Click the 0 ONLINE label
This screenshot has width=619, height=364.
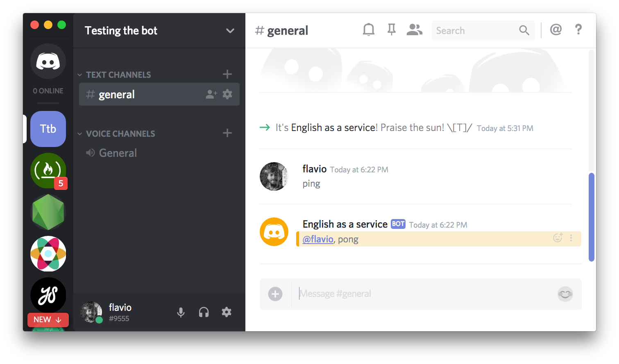[x=48, y=91]
